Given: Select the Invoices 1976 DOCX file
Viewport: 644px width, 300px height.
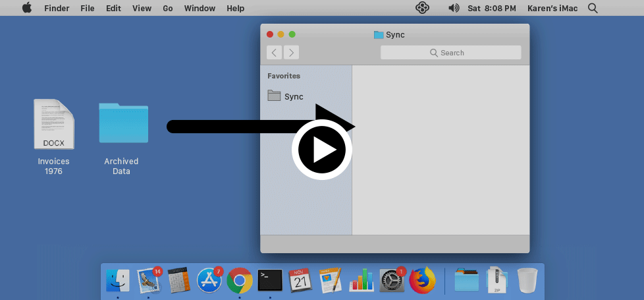Looking at the screenshot, I should click(x=54, y=125).
